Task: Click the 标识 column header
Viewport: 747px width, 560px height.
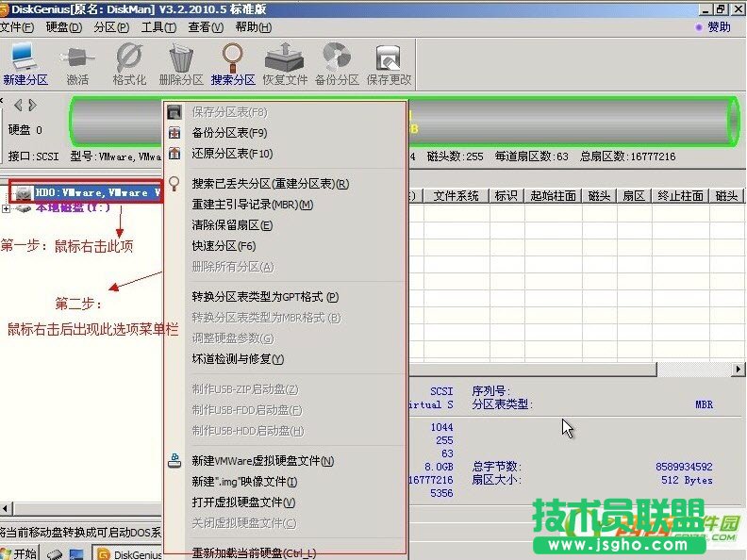Action: pyautogui.click(x=506, y=196)
